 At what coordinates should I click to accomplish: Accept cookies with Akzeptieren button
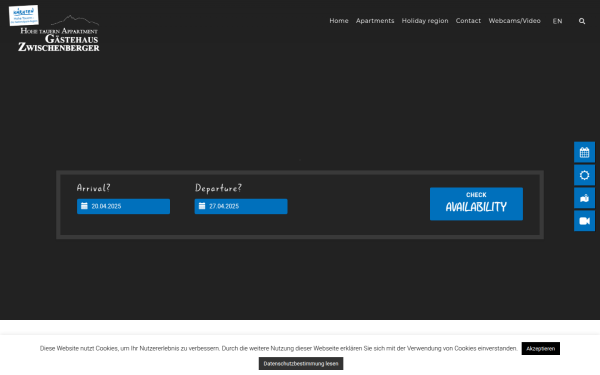pos(540,349)
